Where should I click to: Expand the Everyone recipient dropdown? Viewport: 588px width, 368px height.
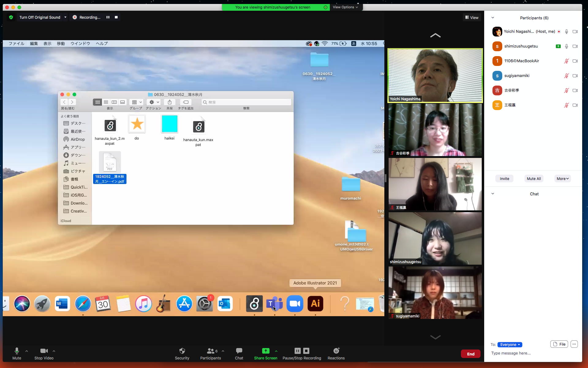(x=510, y=345)
